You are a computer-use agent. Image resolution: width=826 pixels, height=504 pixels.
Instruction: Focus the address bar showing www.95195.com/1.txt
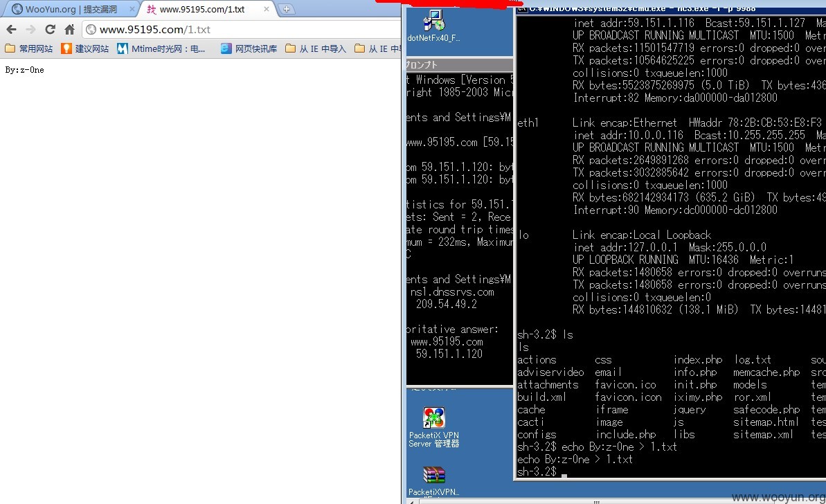(x=242, y=30)
